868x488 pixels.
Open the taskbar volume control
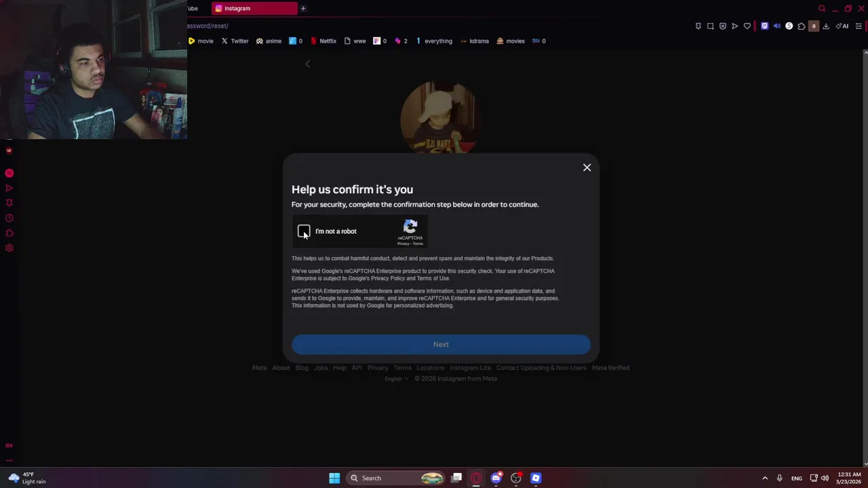tap(825, 478)
